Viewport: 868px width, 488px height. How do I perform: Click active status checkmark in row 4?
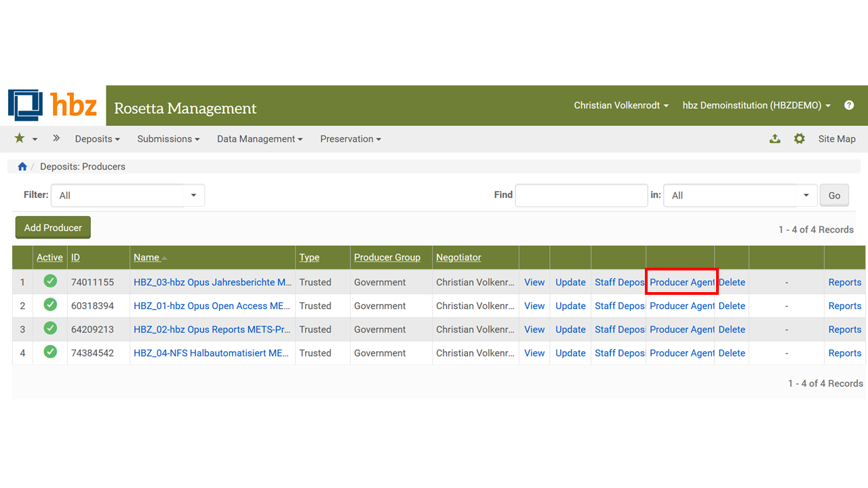click(x=50, y=352)
